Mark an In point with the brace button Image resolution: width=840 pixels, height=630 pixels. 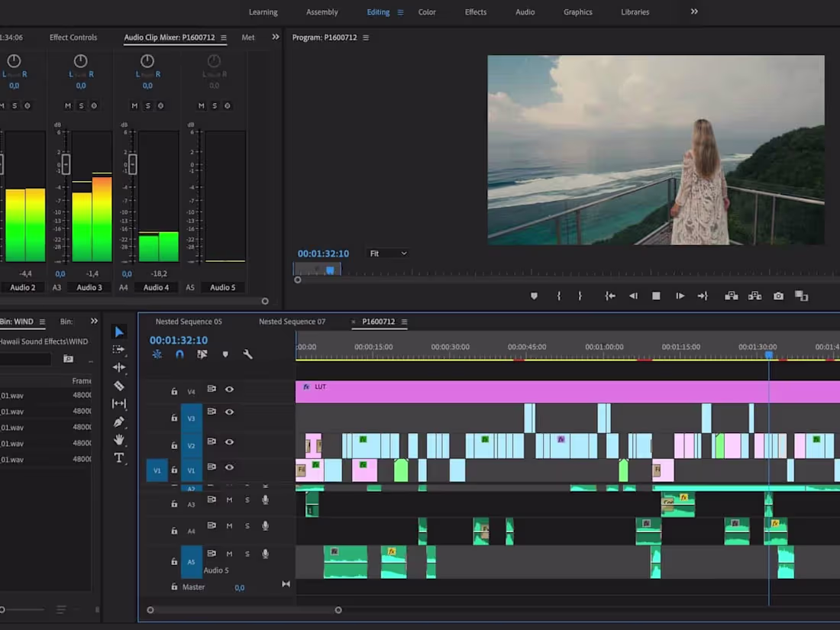pyautogui.click(x=560, y=296)
